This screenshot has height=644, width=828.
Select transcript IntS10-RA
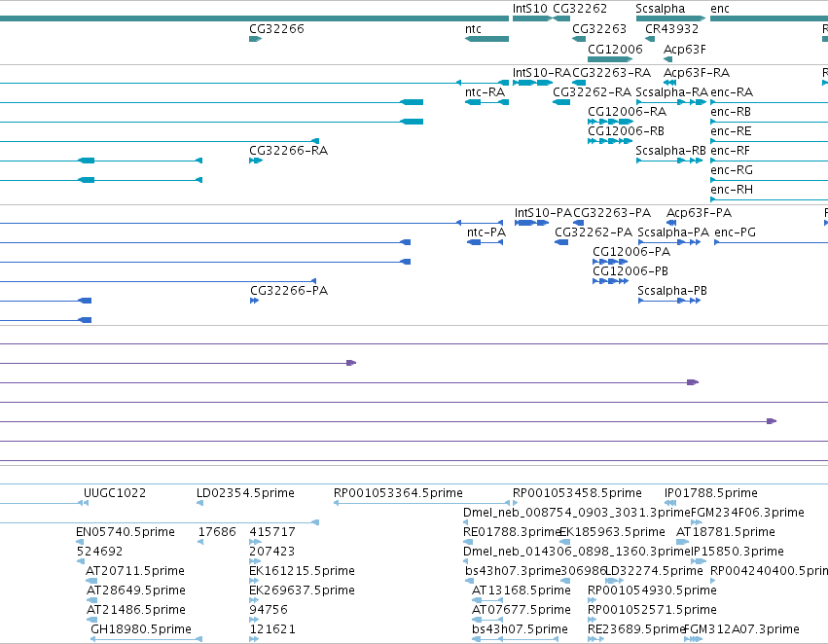point(542,72)
